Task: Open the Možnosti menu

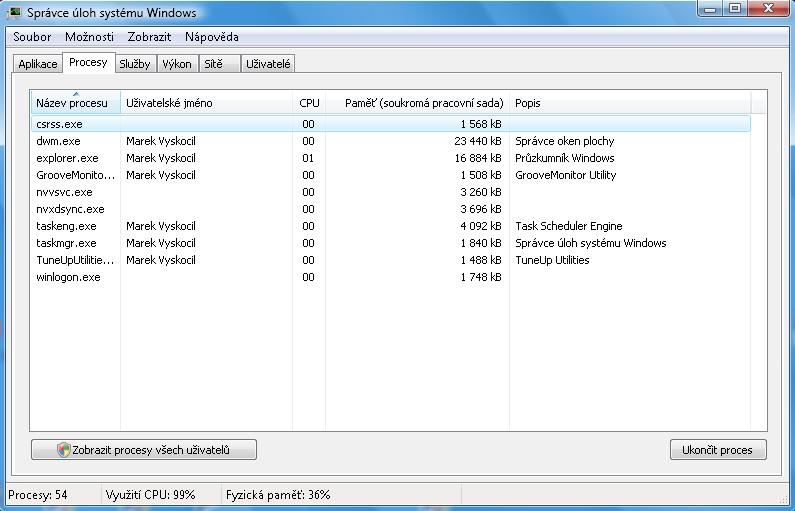Action: point(89,37)
